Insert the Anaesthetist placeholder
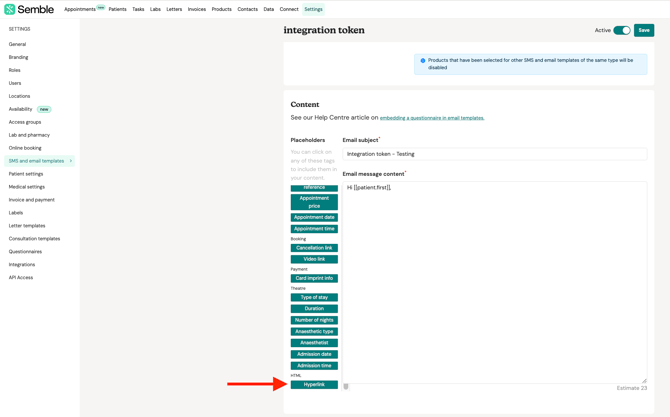The height and width of the screenshot is (417, 670). (x=314, y=343)
